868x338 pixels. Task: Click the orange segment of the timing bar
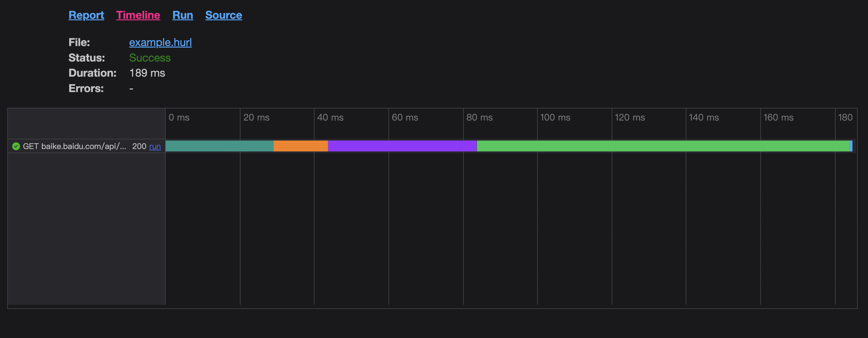(301, 146)
